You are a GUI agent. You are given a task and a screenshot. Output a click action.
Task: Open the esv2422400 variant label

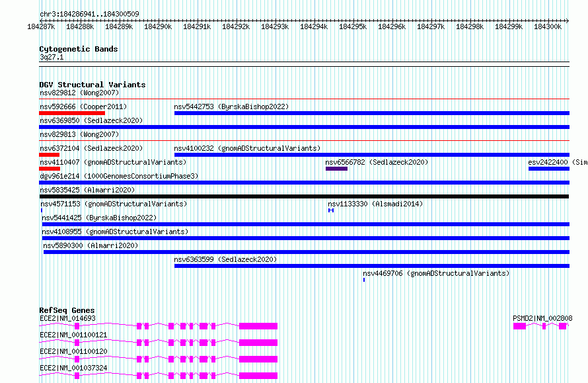point(558,162)
